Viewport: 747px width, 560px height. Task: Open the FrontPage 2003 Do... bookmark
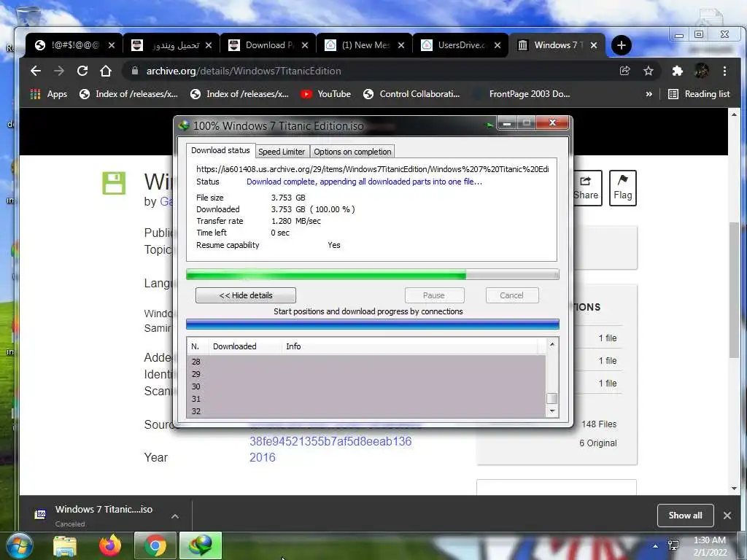click(x=522, y=94)
